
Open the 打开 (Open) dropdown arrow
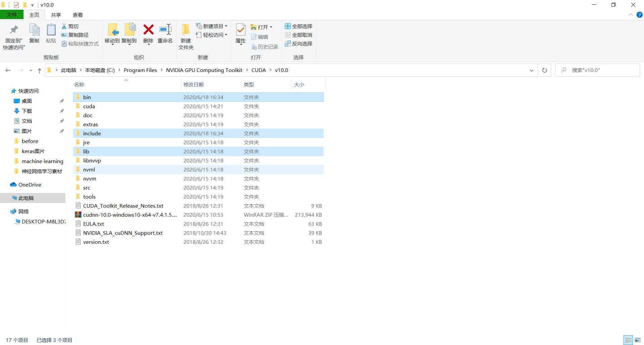tap(271, 27)
